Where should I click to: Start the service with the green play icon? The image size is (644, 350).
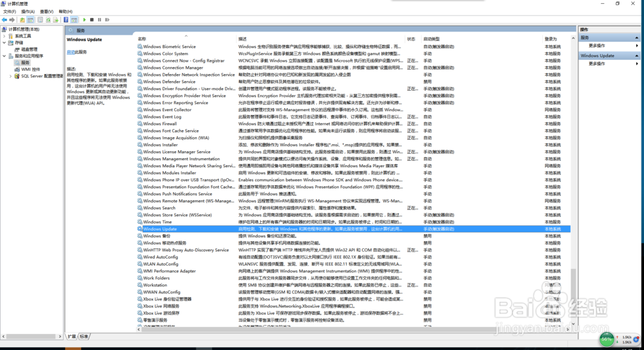[84, 20]
